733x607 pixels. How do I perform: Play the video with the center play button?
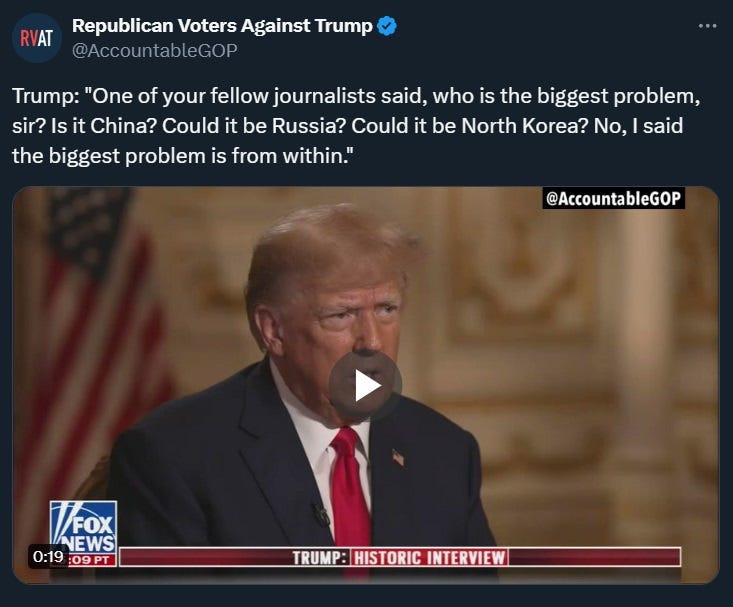tap(365, 386)
